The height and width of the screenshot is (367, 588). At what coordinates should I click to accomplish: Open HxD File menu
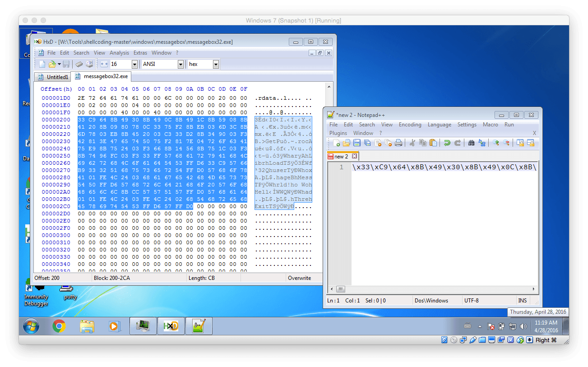pyautogui.click(x=51, y=53)
